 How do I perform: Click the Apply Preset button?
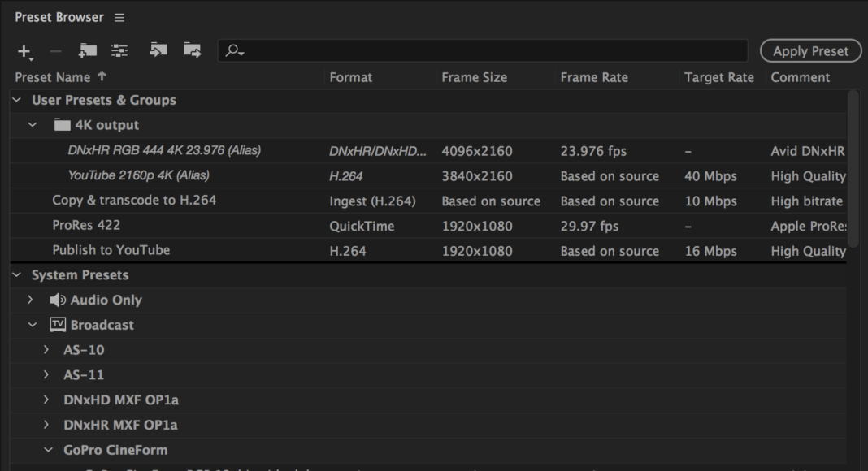pyautogui.click(x=810, y=50)
